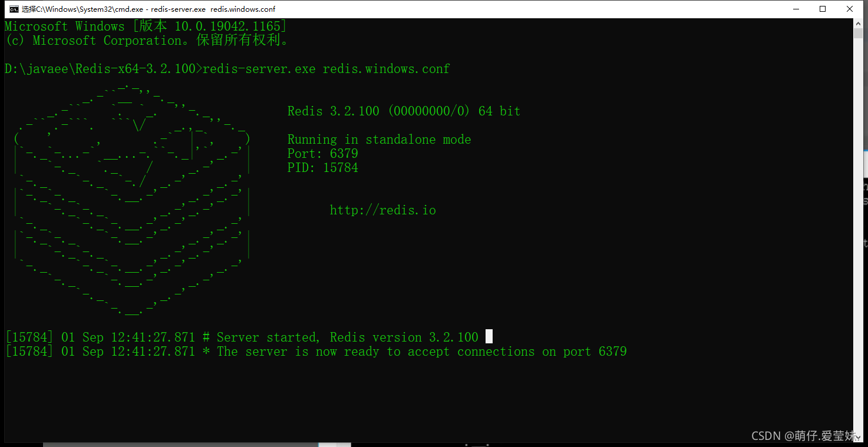Click the 'Running in standalone mode' text

(x=379, y=140)
